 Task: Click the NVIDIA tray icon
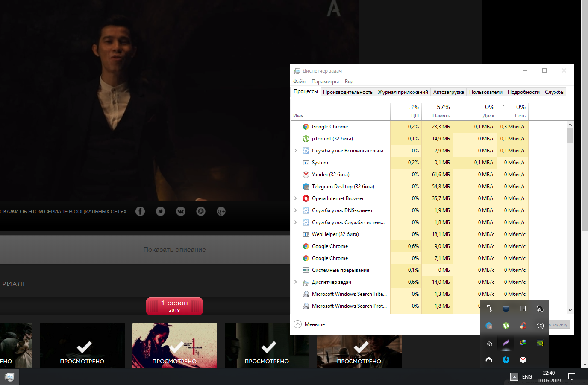click(x=540, y=343)
